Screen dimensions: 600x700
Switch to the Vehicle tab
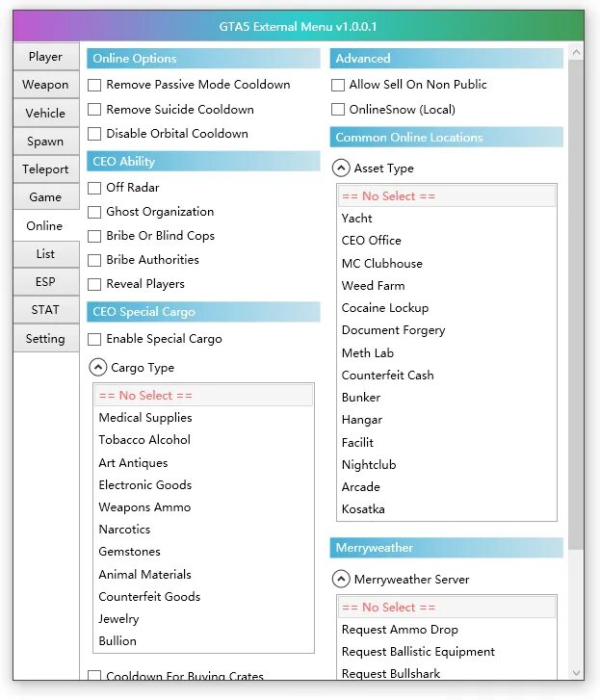[46, 113]
